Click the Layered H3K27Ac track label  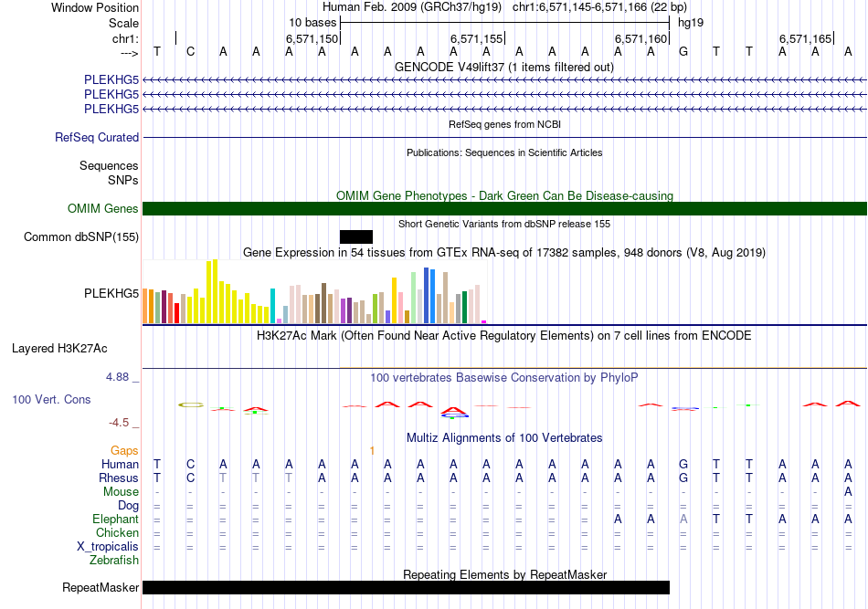point(59,349)
